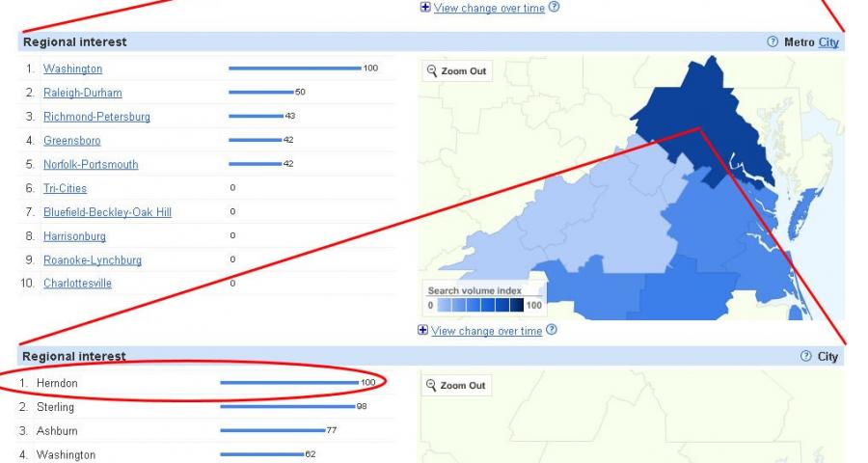Expand middle View change over time plus icon

[x=423, y=331]
